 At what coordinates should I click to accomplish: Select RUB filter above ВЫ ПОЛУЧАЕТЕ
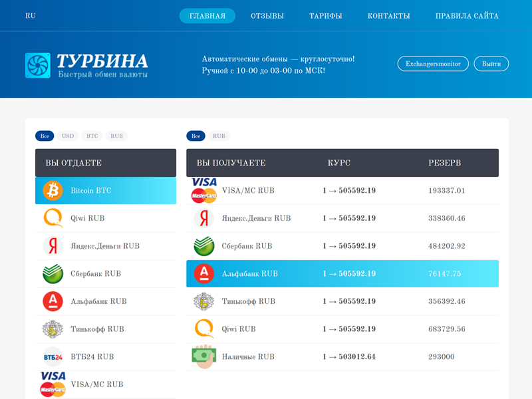[219, 136]
